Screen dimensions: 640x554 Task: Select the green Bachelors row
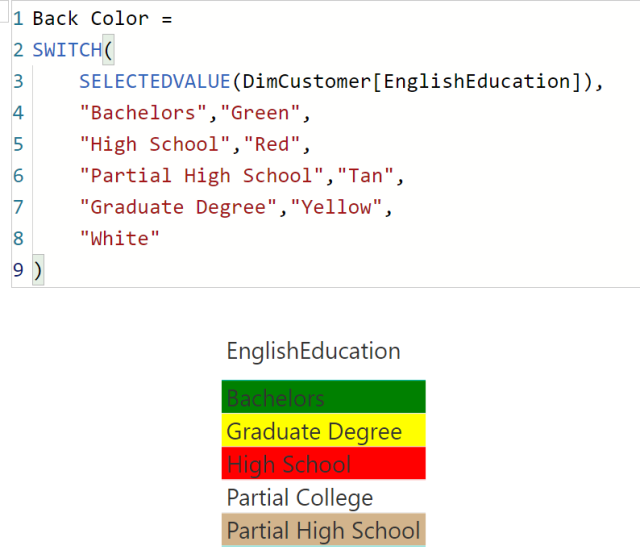(323, 397)
